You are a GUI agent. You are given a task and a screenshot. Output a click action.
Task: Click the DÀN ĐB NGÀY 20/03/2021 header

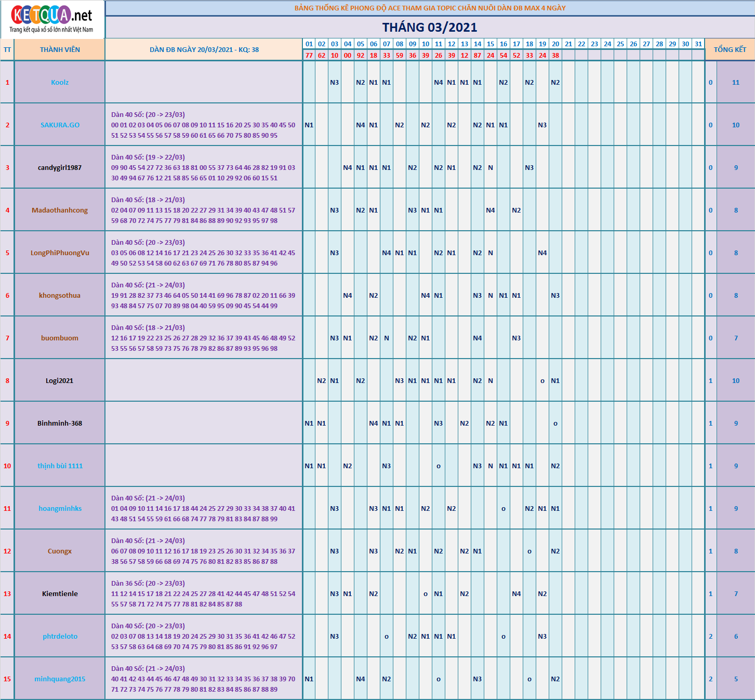click(204, 49)
